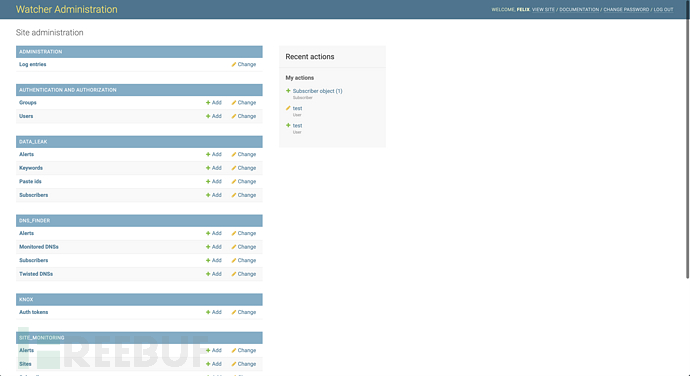
Task: Open the Users model
Action: (x=26, y=116)
